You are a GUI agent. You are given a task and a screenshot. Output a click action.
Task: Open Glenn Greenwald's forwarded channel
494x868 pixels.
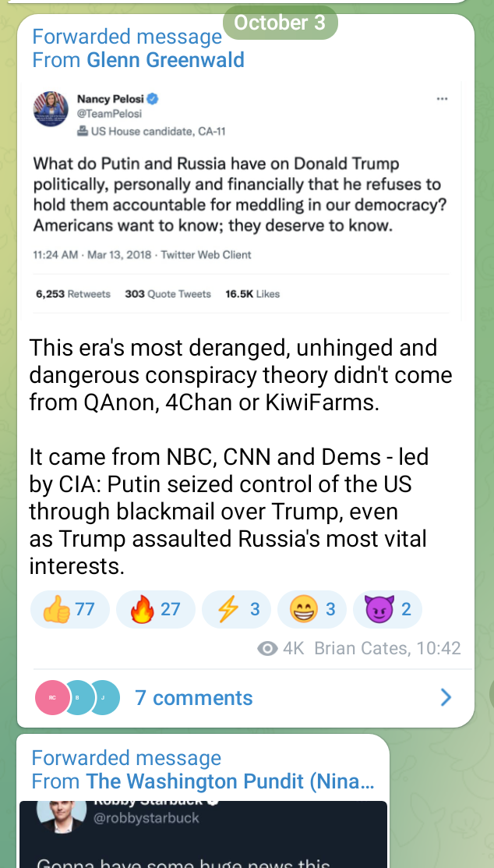coord(165,60)
